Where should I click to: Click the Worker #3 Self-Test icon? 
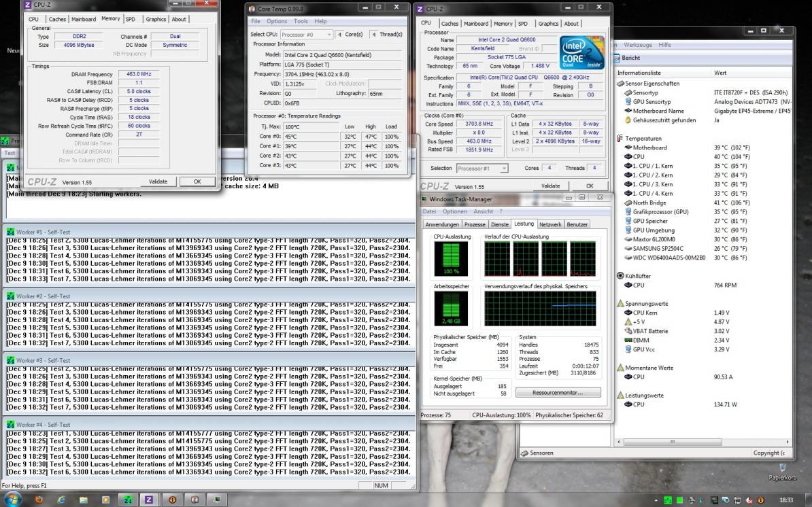pyautogui.click(x=10, y=360)
